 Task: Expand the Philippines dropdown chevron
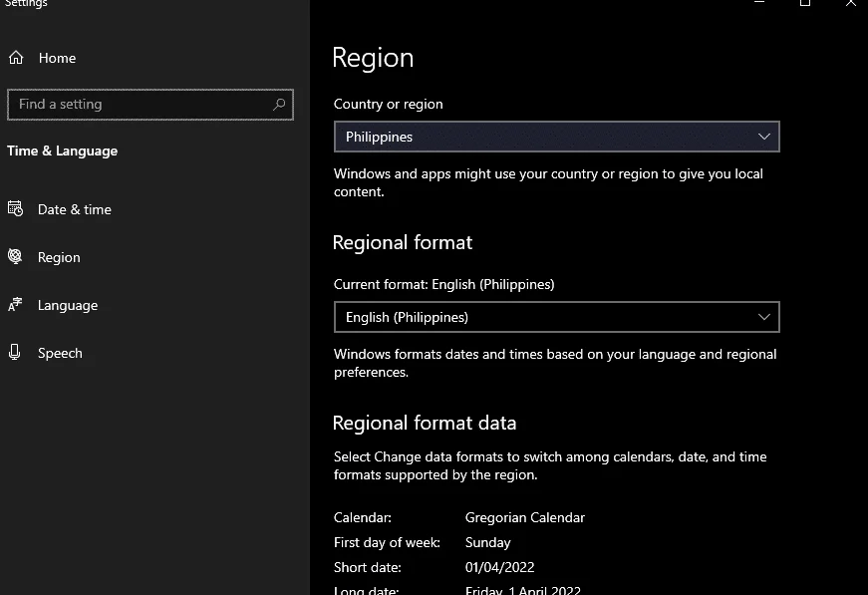(764, 137)
